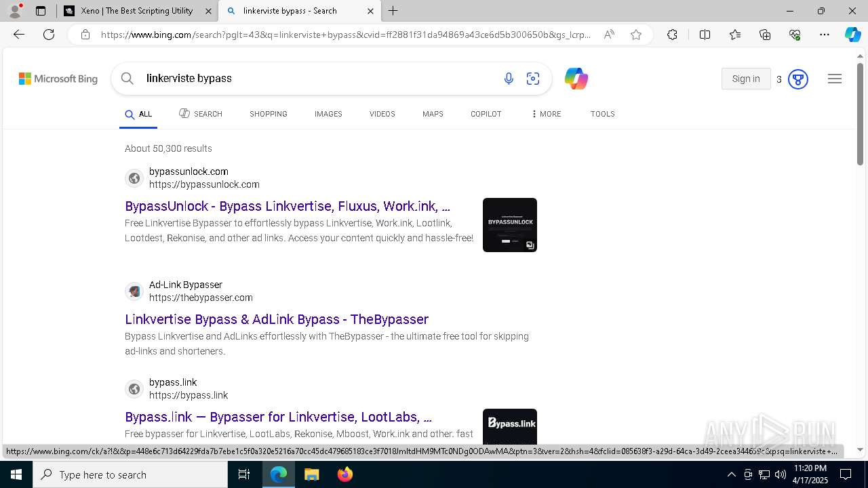Open Task View on taskbar

pyautogui.click(x=244, y=474)
